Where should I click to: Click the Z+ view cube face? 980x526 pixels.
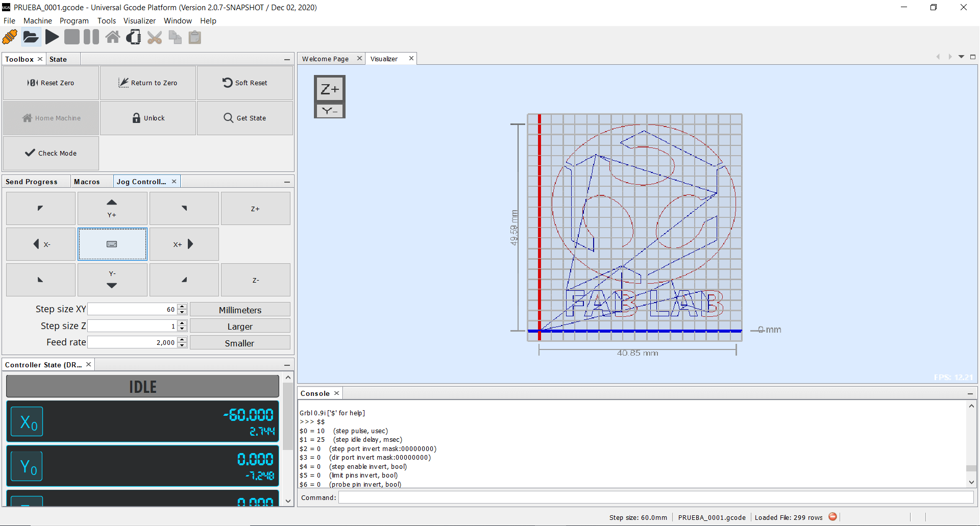point(330,90)
